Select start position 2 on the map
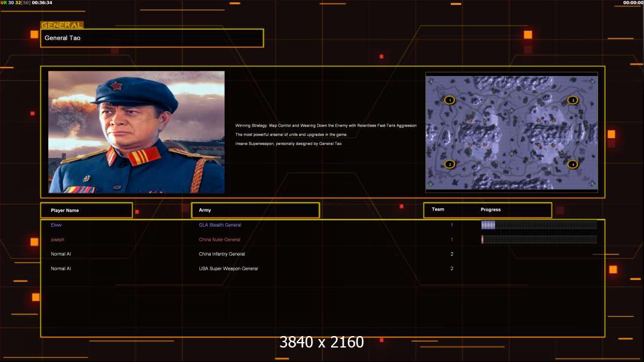Image resolution: width=644 pixels, height=362 pixels. [449, 164]
